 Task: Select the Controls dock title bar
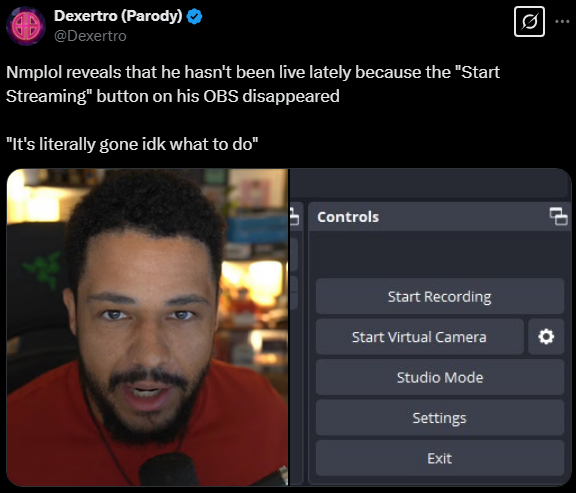(439, 216)
